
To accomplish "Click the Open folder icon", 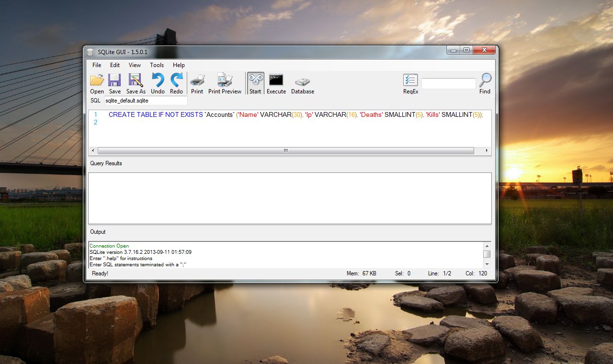I will click(x=97, y=80).
